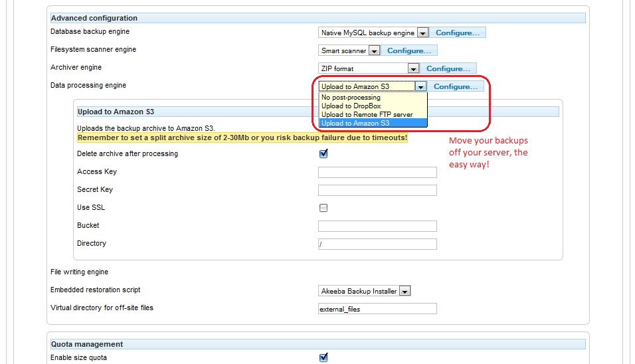Click the Data processing engine label
The image size is (635, 364).
click(88, 85)
